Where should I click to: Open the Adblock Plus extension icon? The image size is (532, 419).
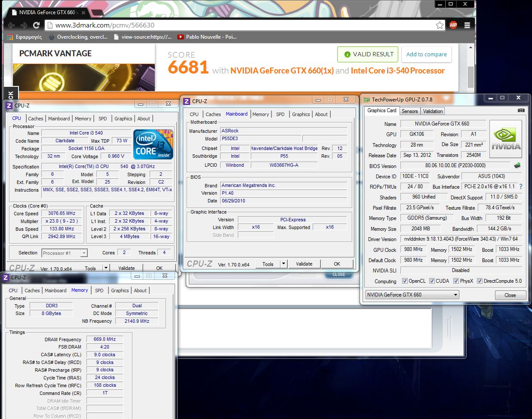click(x=453, y=25)
